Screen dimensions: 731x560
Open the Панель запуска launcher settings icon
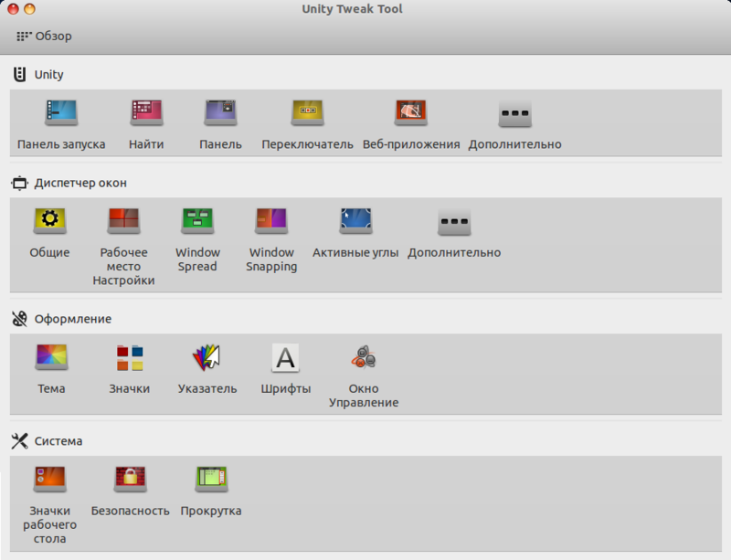click(x=61, y=113)
